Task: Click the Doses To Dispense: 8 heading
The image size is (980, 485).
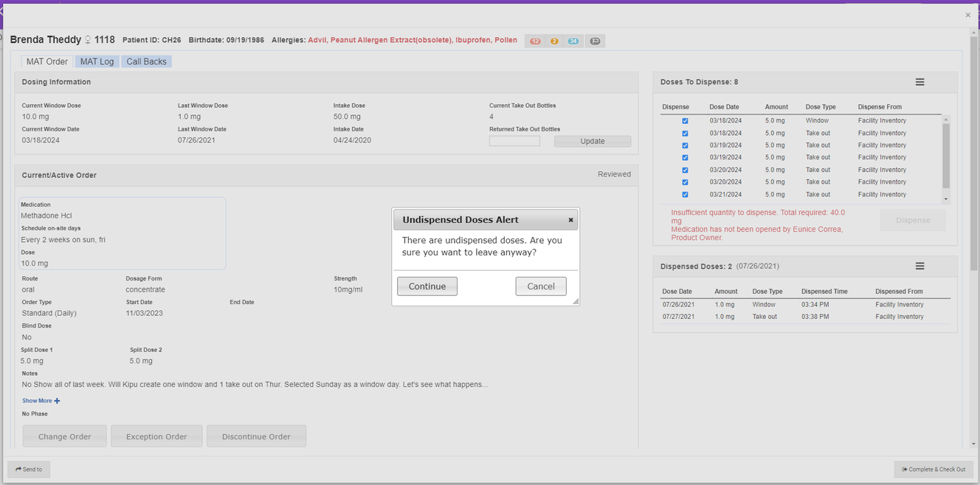Action: [x=699, y=82]
